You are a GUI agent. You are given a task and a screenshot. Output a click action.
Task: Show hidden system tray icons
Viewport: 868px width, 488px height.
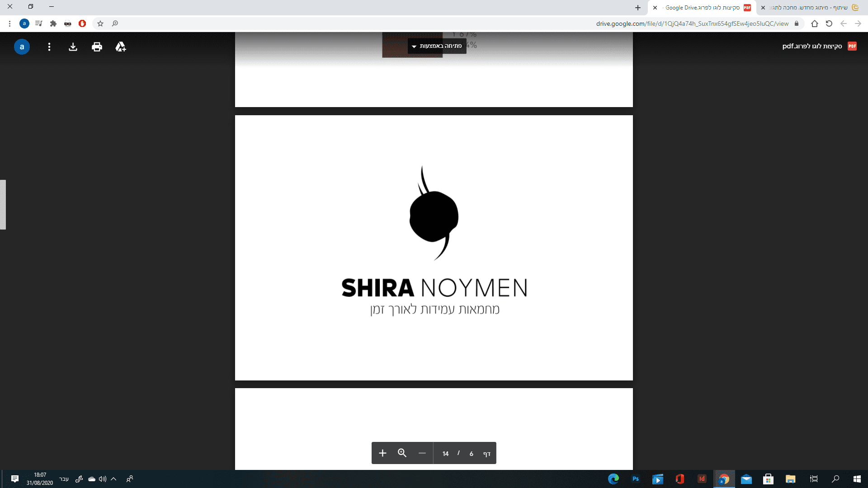point(114,479)
